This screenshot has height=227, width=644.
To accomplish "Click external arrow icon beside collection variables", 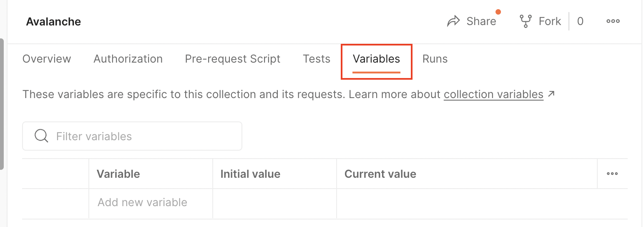I will pos(551,94).
